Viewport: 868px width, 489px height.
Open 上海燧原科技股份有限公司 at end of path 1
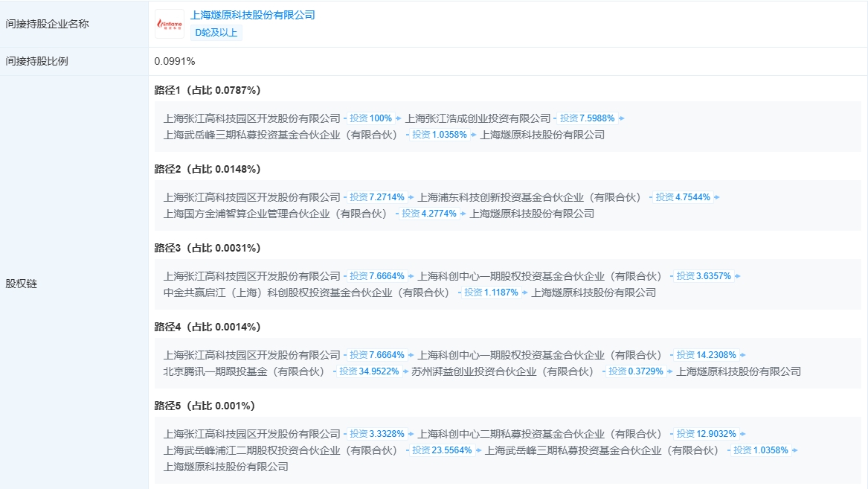(542, 135)
